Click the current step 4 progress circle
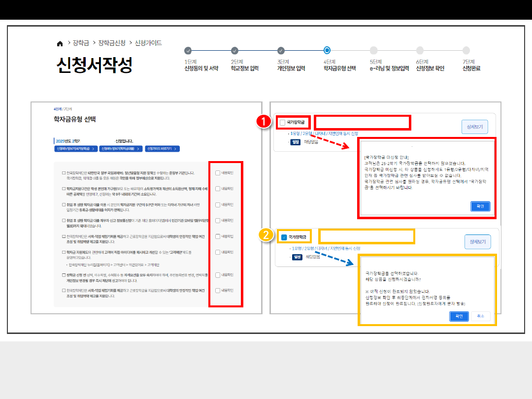 tap(327, 50)
